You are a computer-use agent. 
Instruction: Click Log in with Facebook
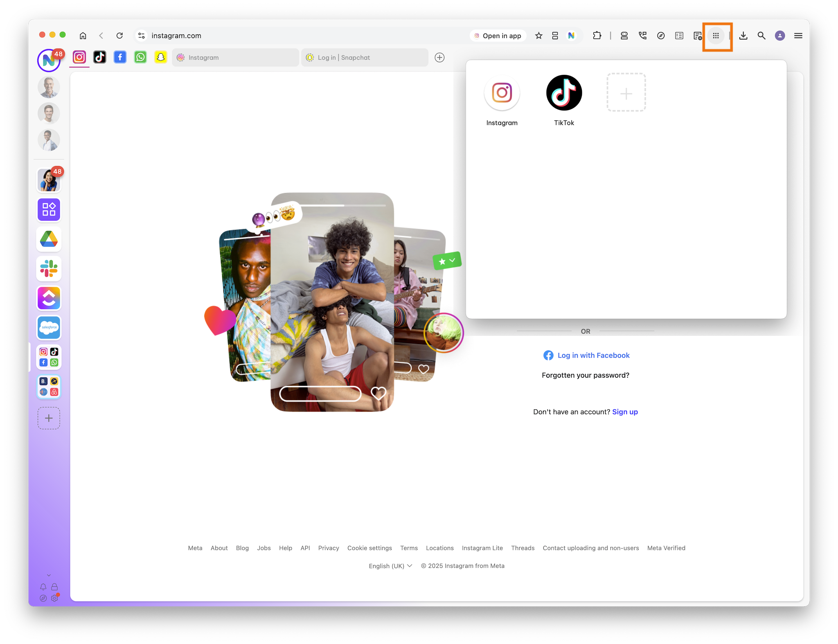click(586, 355)
